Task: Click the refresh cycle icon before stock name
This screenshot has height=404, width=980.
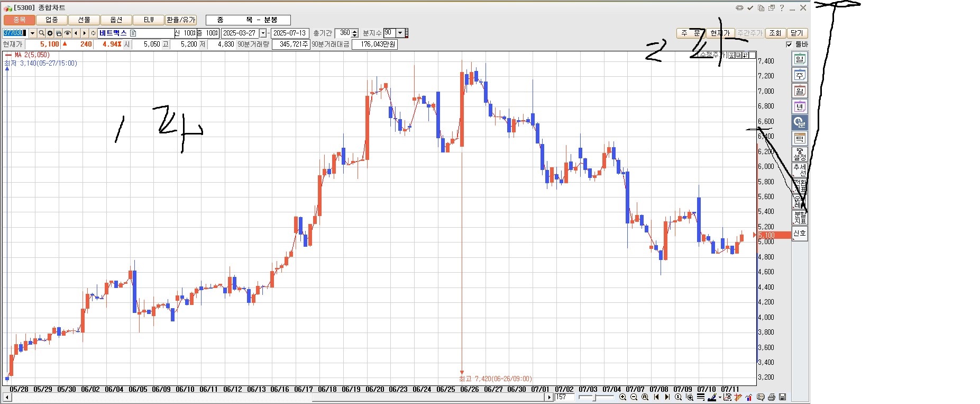Action: tap(93, 33)
